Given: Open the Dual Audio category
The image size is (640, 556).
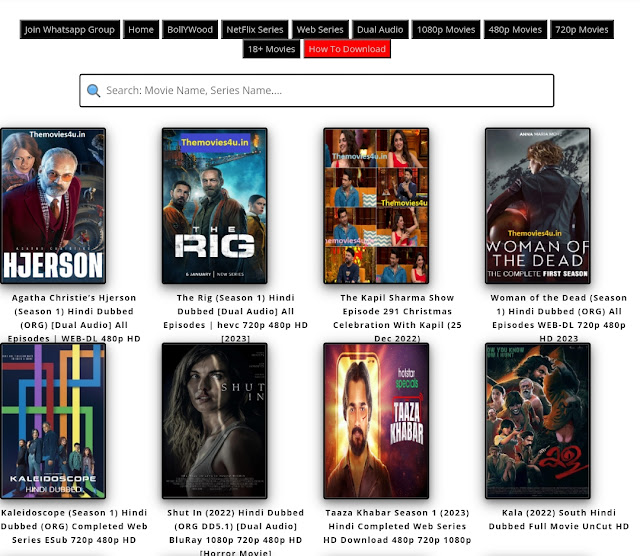Looking at the screenshot, I should click(x=380, y=29).
